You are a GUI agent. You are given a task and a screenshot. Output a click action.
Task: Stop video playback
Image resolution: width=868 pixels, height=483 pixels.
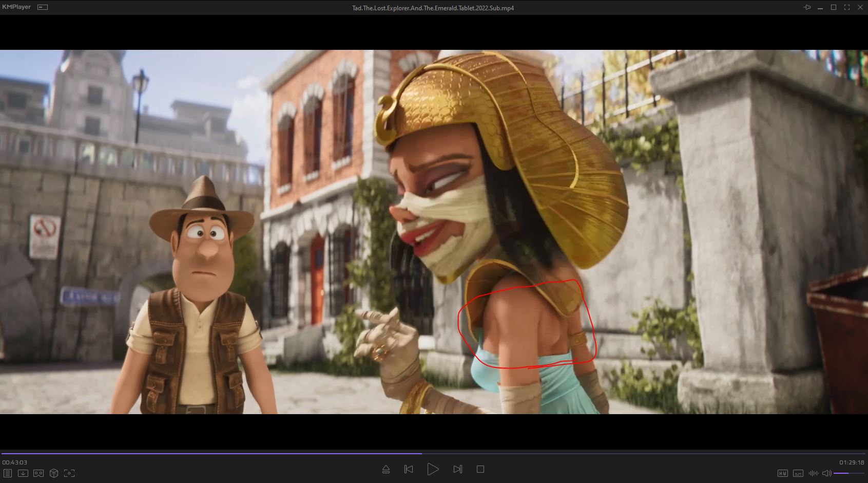[480, 469]
